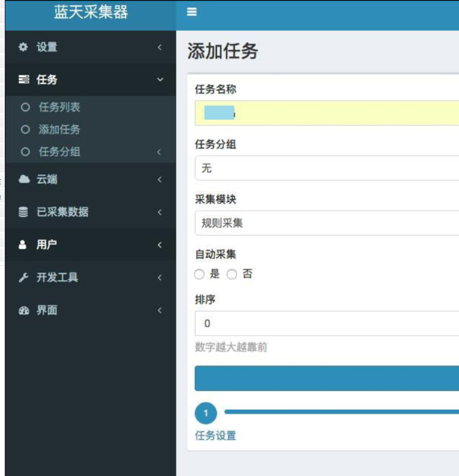The height and width of the screenshot is (476, 459).
Task: Click the cloud icon beside 云端
Action: tap(23, 180)
